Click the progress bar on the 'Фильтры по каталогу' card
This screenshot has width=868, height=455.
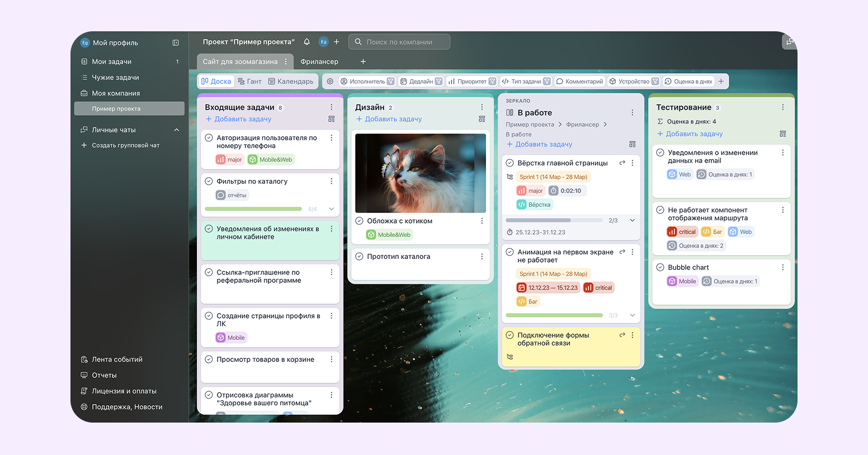point(253,208)
